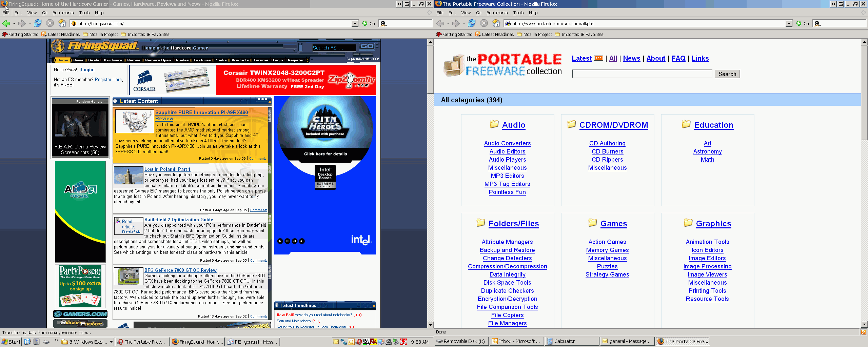Screen dimensions: 868x347
Task: Open FAQ link on Portable Freeware
Action: 678,58
